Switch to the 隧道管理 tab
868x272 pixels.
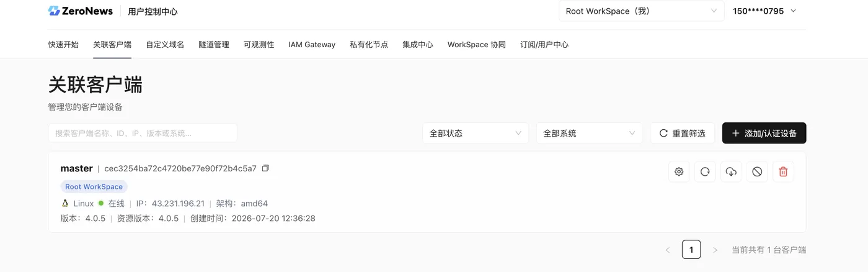tap(214, 45)
